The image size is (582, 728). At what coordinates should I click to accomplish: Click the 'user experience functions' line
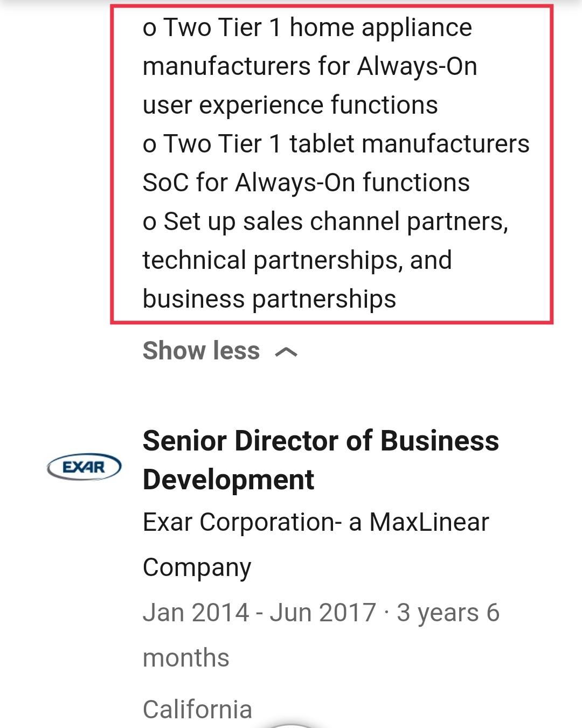click(290, 105)
